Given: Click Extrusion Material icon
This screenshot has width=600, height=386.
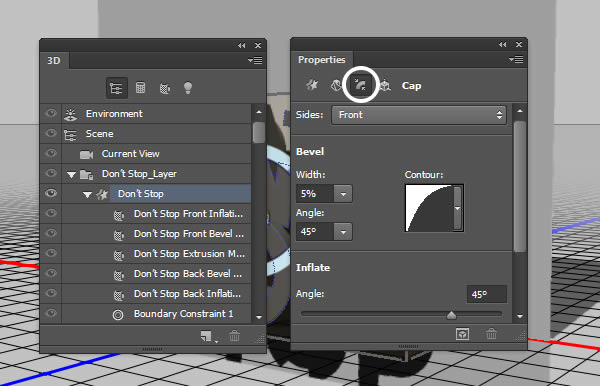Looking at the screenshot, I should point(119,255).
